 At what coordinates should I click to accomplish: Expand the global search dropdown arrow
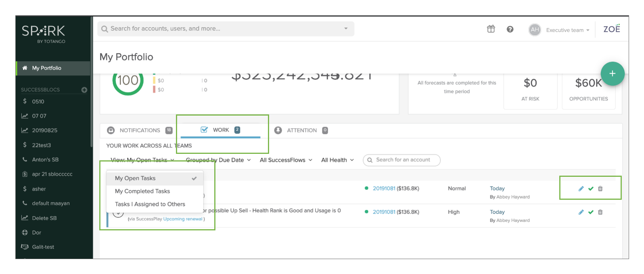point(346,29)
